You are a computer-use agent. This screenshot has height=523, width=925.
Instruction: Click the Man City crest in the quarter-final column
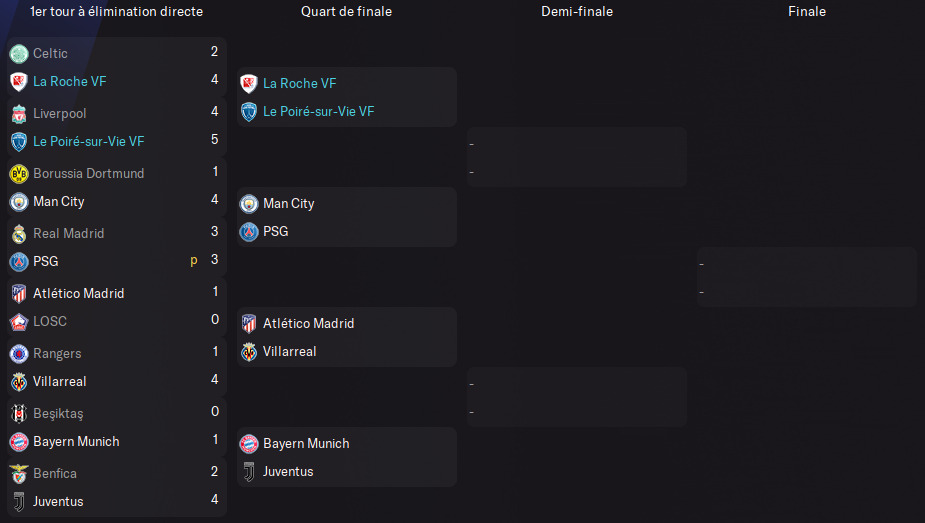tap(249, 203)
